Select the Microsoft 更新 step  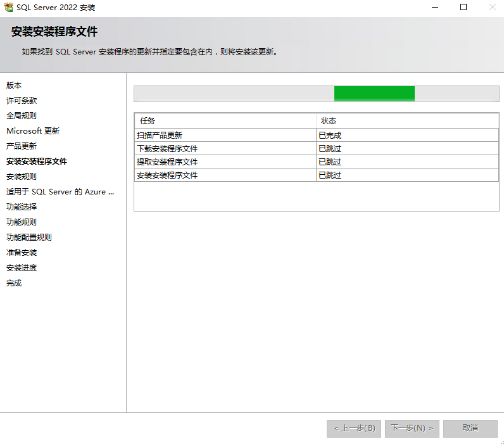(33, 131)
